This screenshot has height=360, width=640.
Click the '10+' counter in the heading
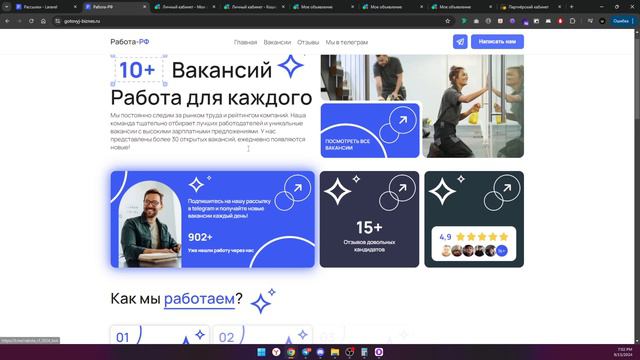coord(137,70)
